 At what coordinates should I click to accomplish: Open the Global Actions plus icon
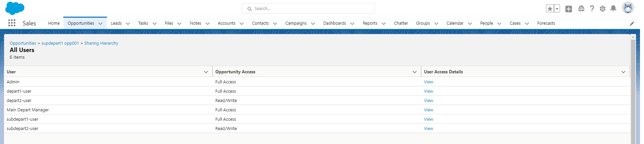point(569,9)
